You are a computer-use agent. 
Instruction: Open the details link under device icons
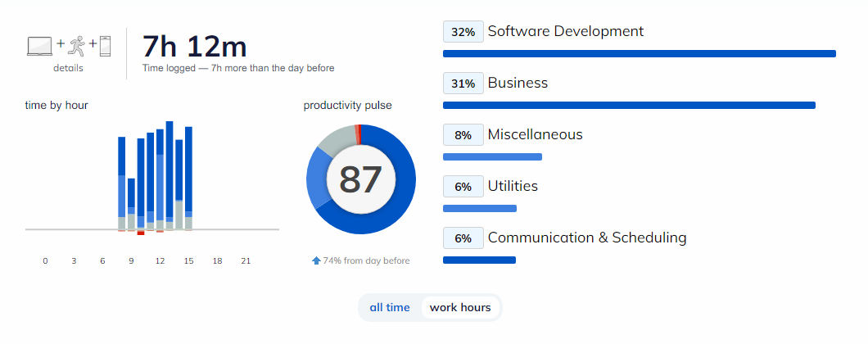pos(68,68)
